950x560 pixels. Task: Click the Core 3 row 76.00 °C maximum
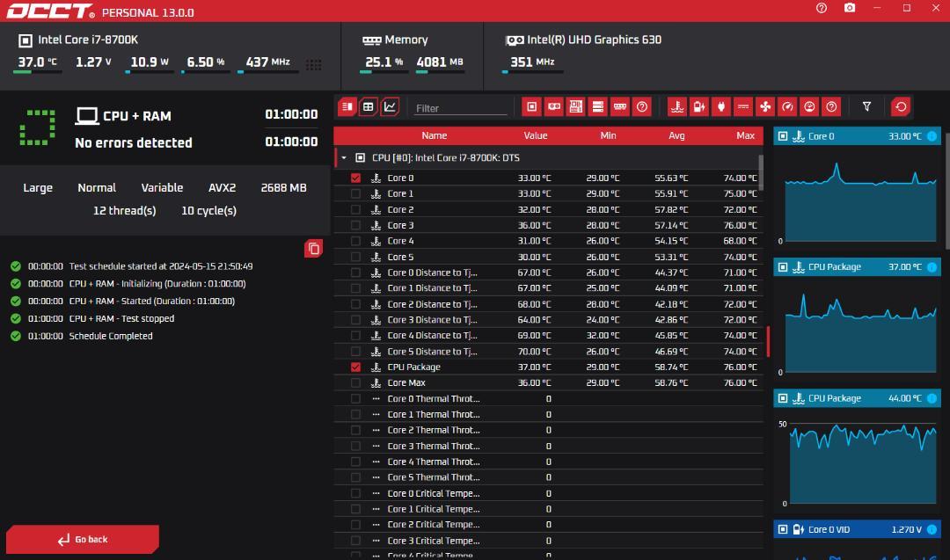pos(741,225)
